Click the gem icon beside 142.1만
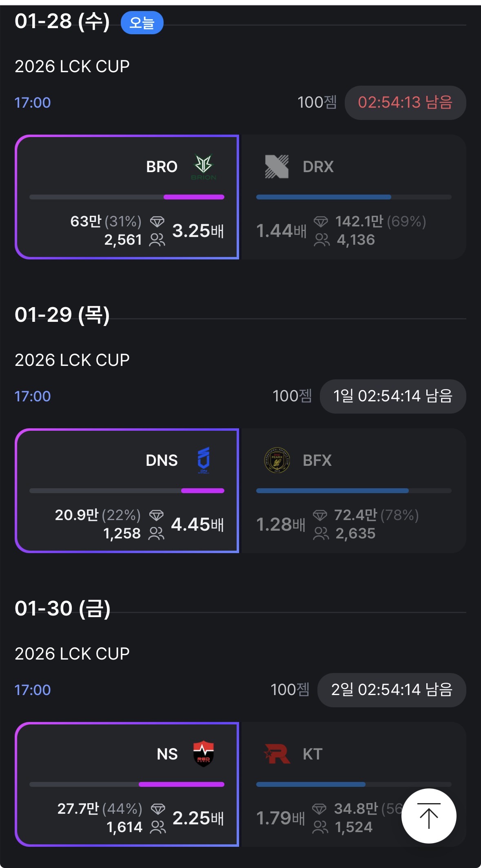 point(321,221)
